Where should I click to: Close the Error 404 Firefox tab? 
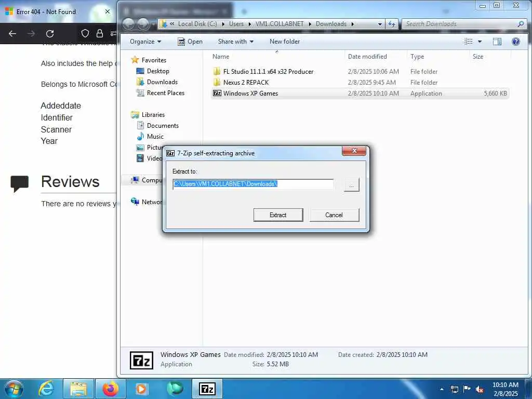[x=107, y=11]
